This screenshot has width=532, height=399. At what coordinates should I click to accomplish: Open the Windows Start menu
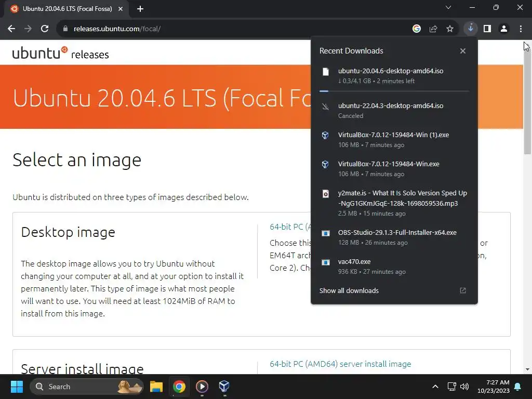coord(17,387)
